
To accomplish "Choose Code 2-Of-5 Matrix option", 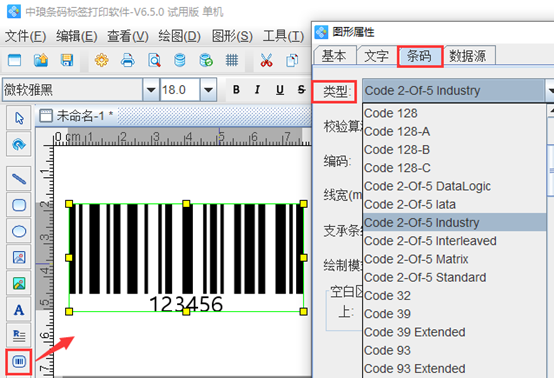I will 454,259.
